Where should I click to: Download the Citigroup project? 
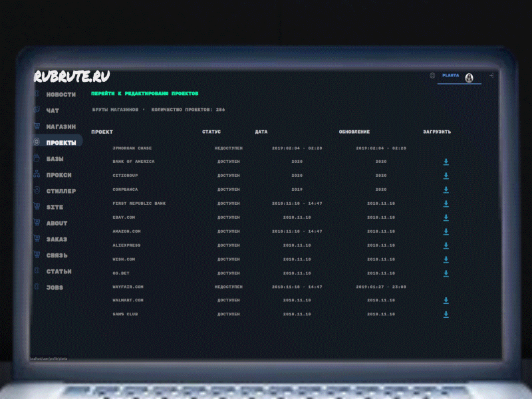(446, 176)
